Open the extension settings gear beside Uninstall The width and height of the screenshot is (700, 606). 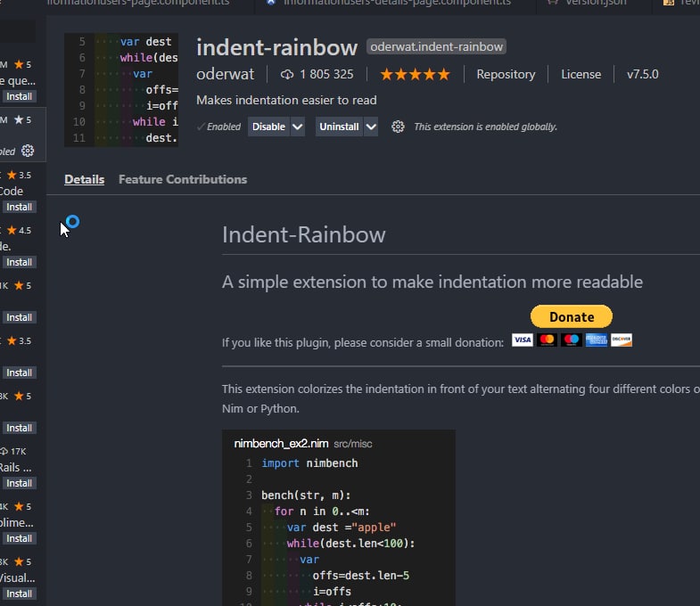tap(398, 127)
